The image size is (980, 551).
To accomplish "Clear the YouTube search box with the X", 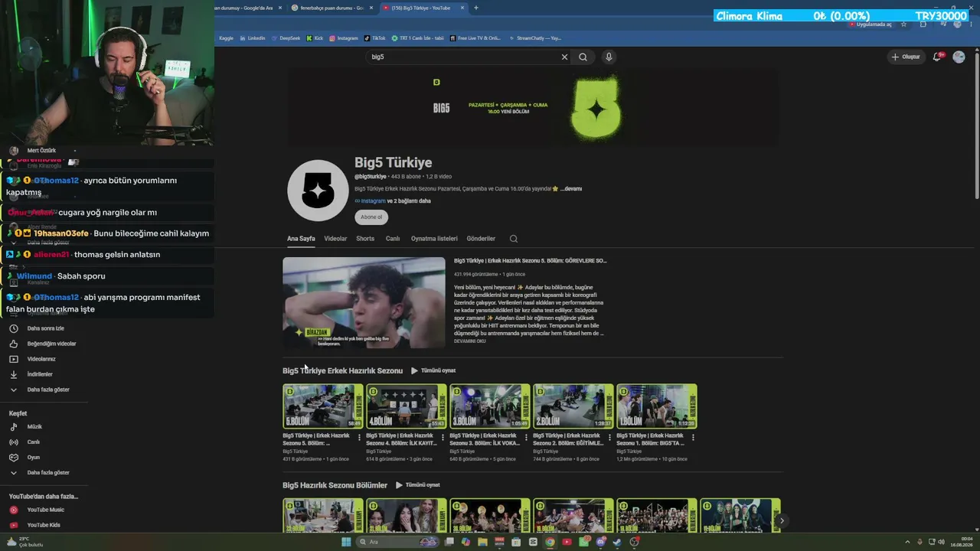I will point(564,57).
